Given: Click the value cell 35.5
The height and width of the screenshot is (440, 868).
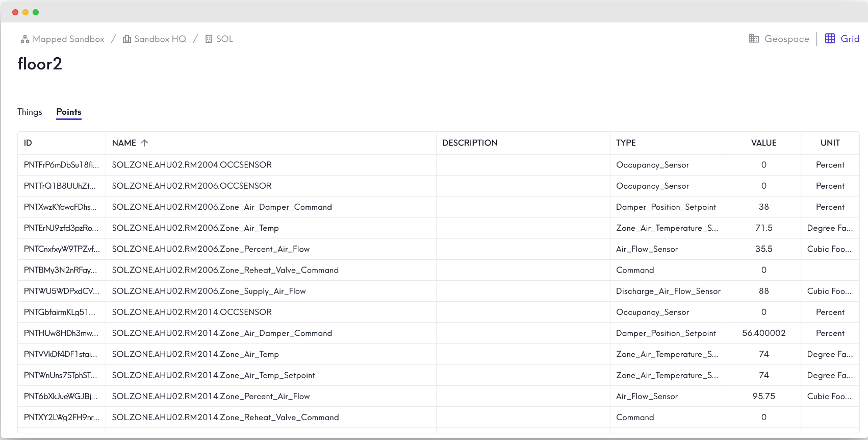Looking at the screenshot, I should tap(764, 249).
